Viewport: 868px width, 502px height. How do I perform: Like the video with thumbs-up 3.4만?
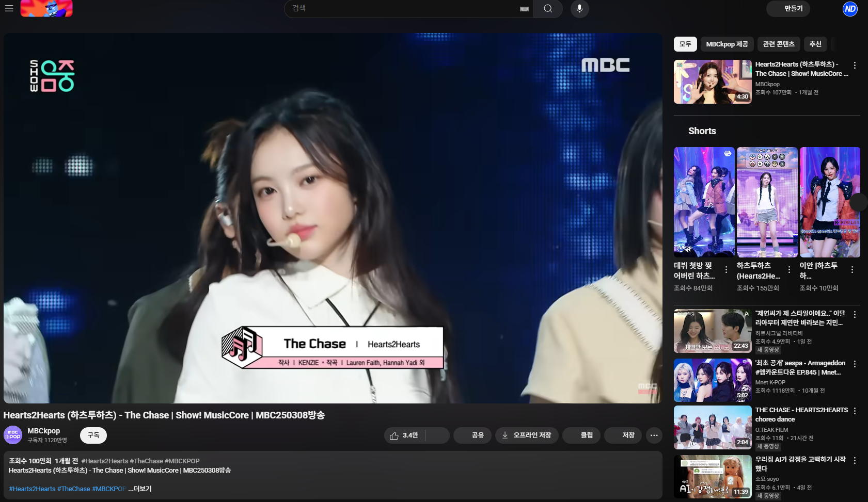tap(404, 435)
